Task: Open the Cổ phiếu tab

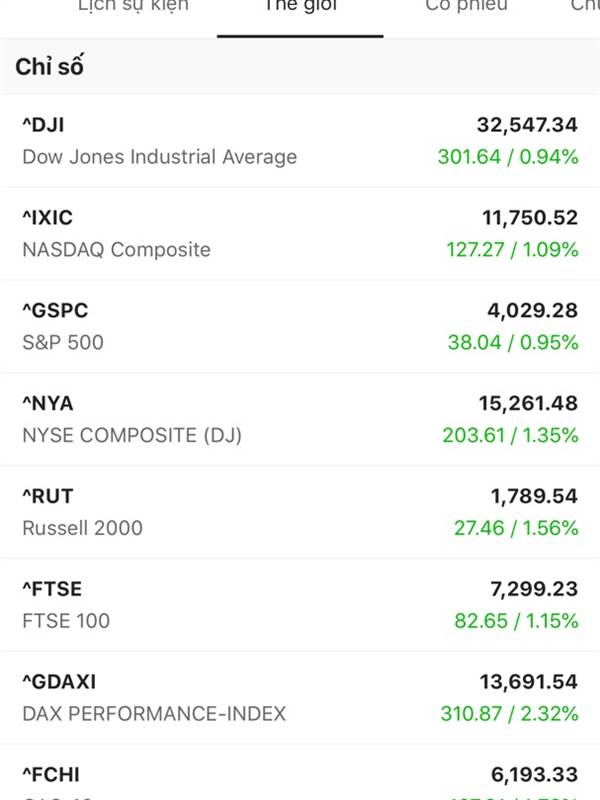Action: coord(466,6)
